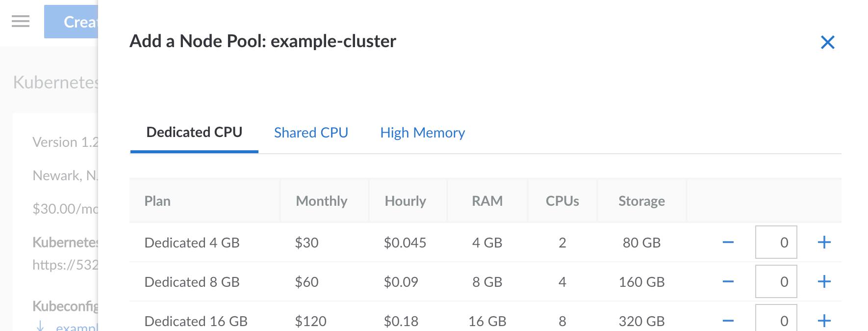Increment the Dedicated 4 GB node count
This screenshot has width=868, height=331.
coord(825,242)
